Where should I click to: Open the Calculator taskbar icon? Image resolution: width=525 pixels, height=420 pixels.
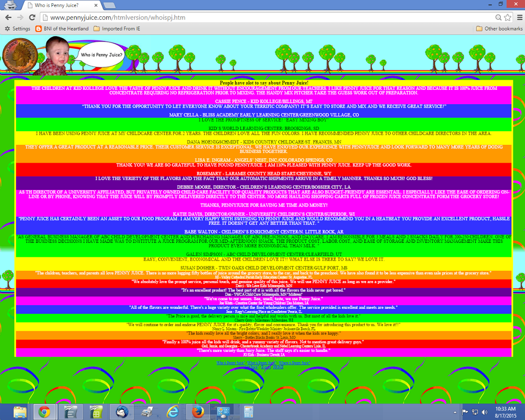click(x=249, y=412)
